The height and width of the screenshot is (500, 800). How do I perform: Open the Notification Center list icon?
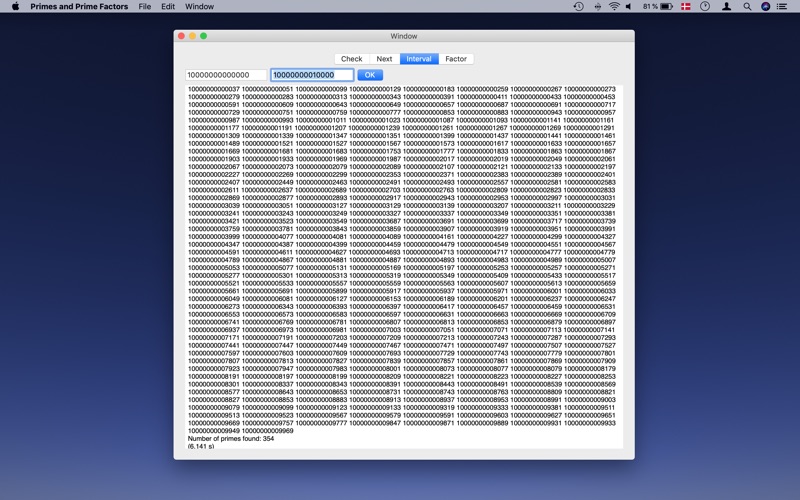pyautogui.click(x=782, y=7)
